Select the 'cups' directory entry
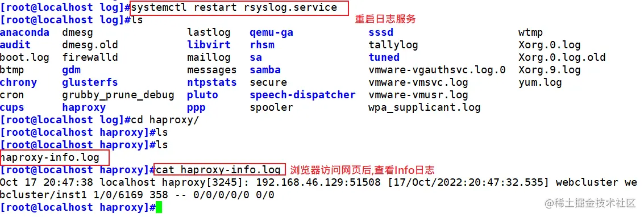 tap(13, 107)
